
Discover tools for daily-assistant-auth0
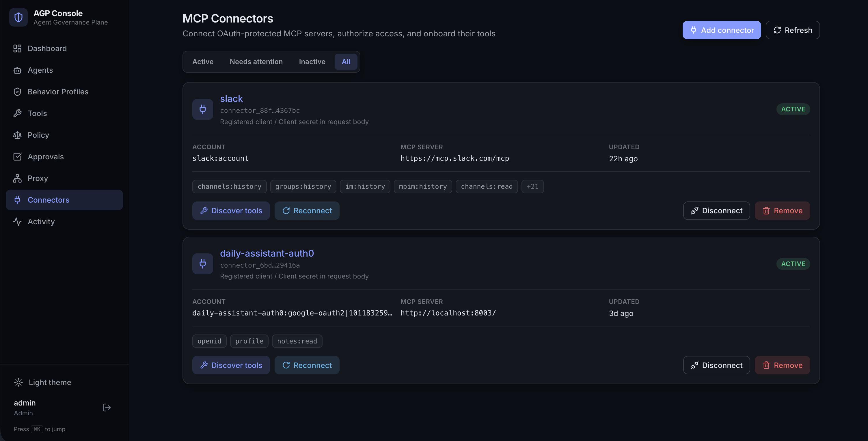(231, 365)
